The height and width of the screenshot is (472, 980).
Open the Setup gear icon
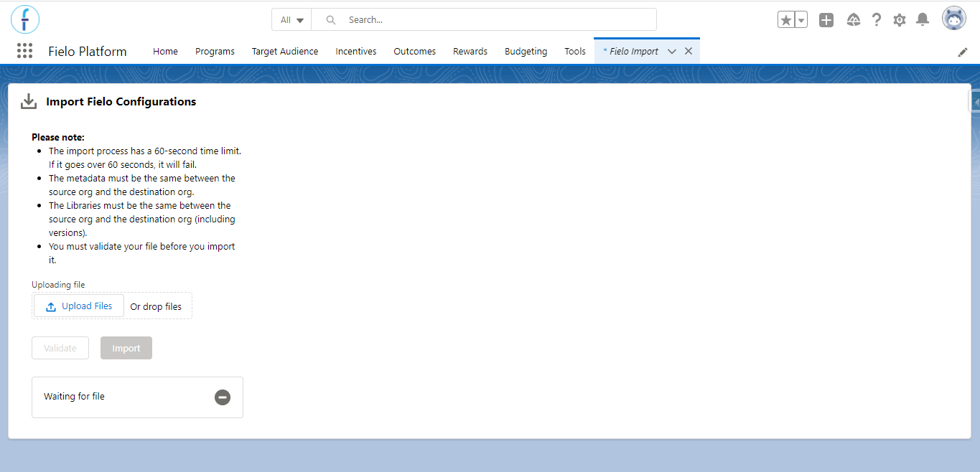(900, 20)
